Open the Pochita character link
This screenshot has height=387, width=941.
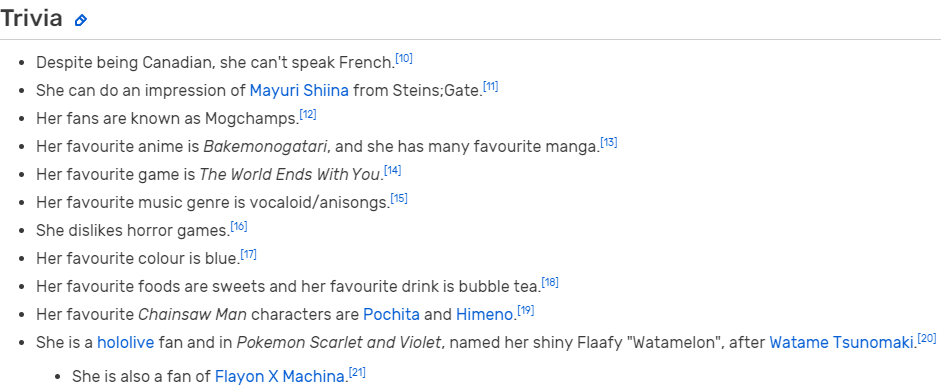(391, 314)
